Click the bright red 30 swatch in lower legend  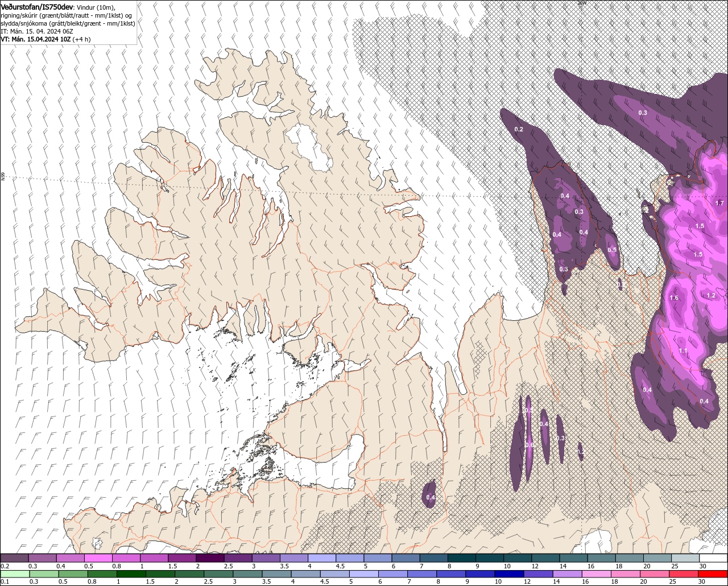tap(713, 574)
